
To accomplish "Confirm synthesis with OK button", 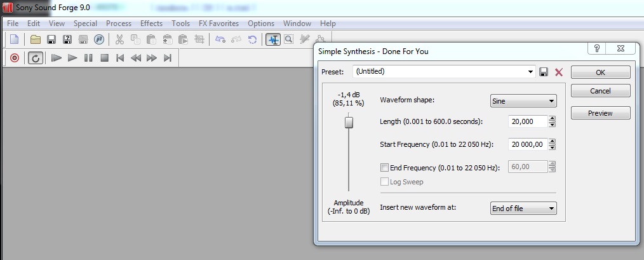I will [x=600, y=72].
